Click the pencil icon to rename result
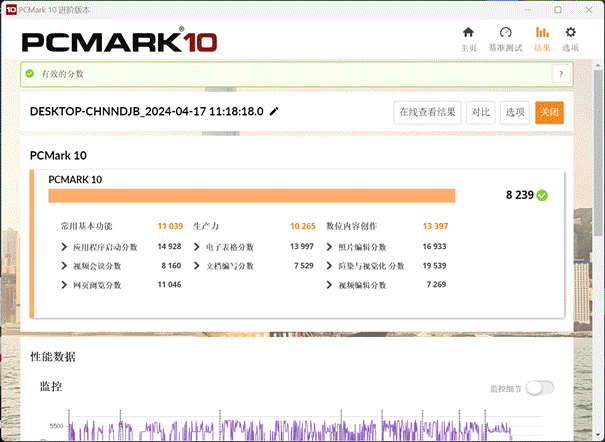605x442 pixels. (x=274, y=112)
